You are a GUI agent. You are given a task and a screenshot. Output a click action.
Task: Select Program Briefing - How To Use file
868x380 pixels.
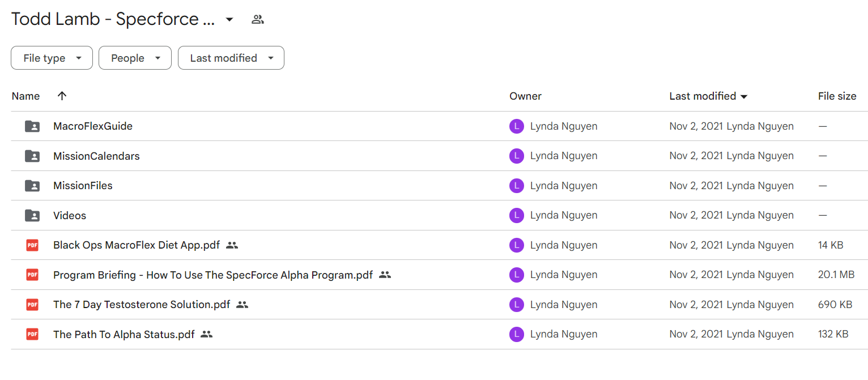pyautogui.click(x=213, y=275)
